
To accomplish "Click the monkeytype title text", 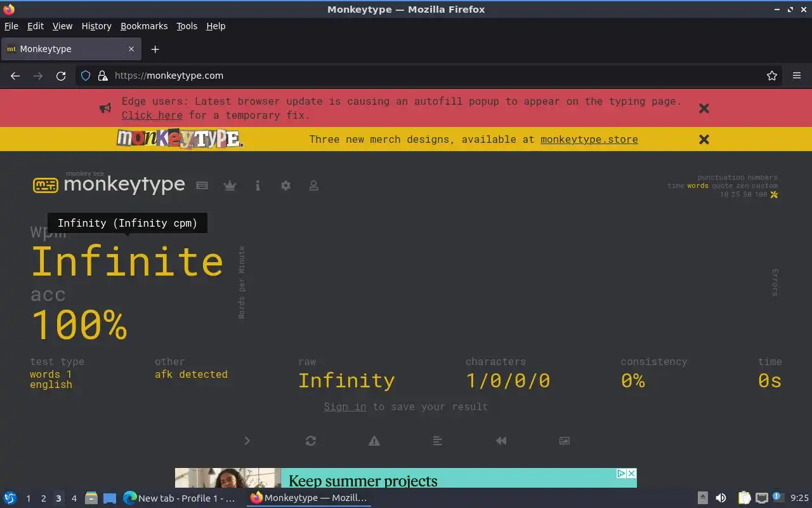I will [x=124, y=185].
